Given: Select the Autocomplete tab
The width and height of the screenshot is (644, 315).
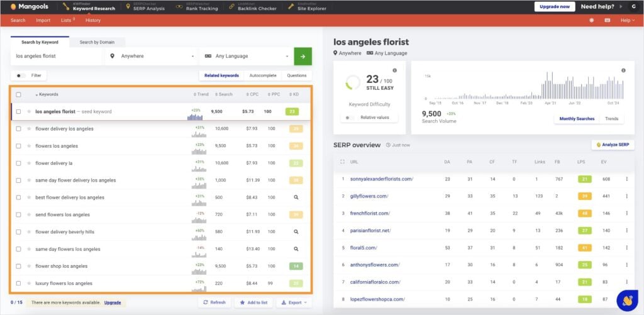Looking at the screenshot, I should point(263,75).
